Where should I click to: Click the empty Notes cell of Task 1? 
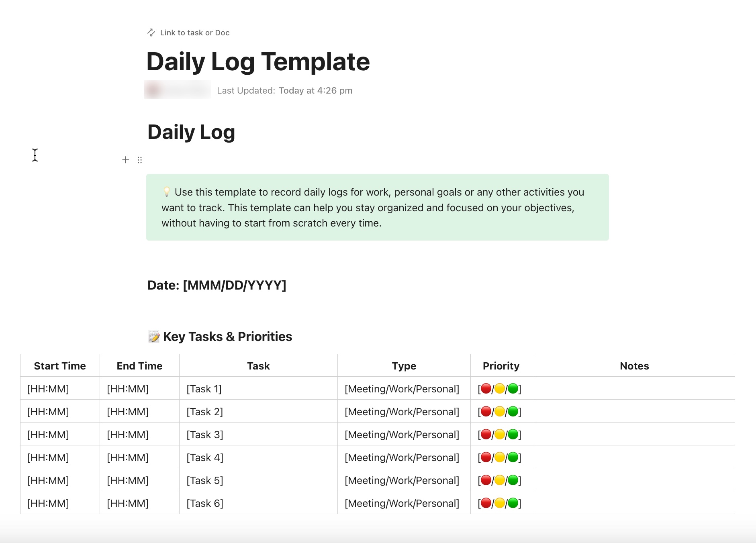tap(634, 388)
